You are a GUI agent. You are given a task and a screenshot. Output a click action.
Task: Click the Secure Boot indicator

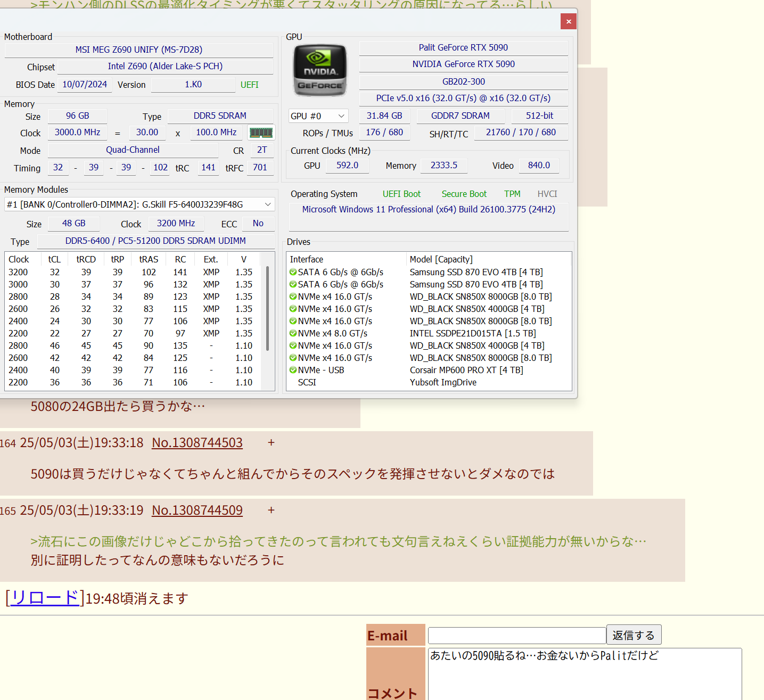pyautogui.click(x=464, y=194)
